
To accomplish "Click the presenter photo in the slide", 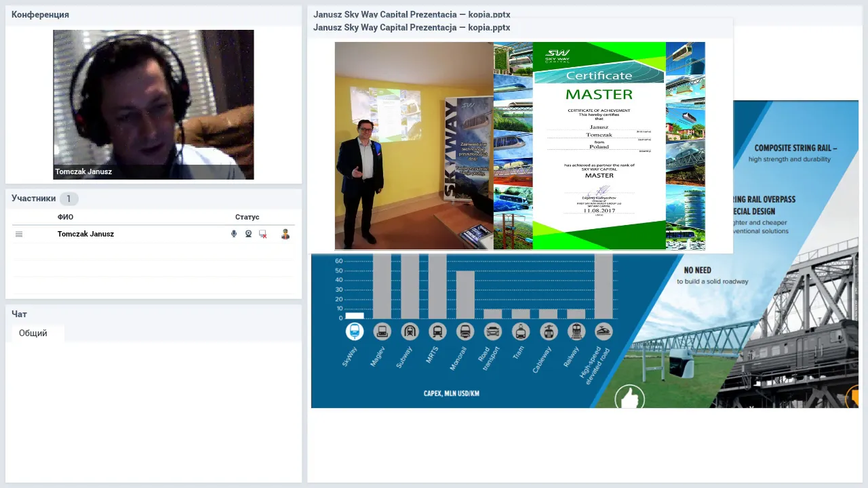I will coord(414,146).
